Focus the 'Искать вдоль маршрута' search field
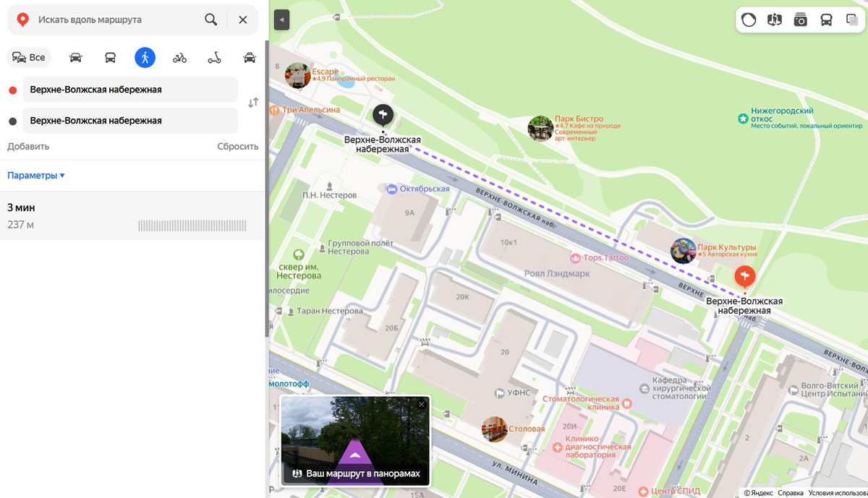The image size is (868, 498). (x=117, y=20)
